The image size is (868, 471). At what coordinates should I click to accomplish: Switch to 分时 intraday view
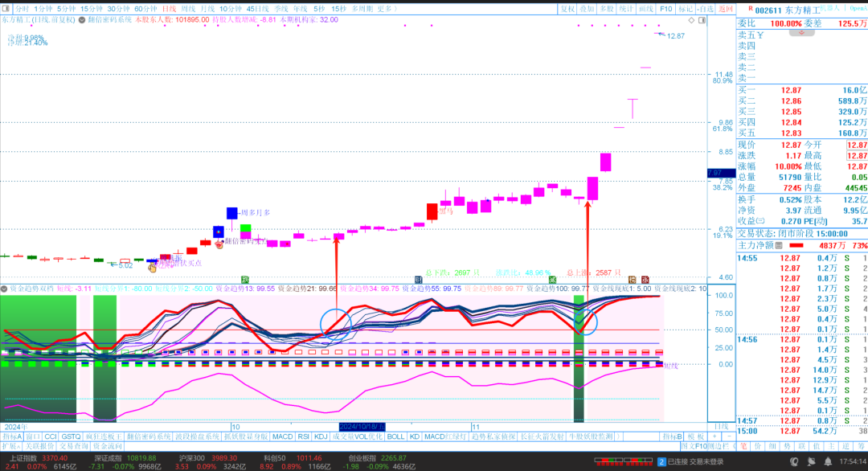click(x=22, y=9)
